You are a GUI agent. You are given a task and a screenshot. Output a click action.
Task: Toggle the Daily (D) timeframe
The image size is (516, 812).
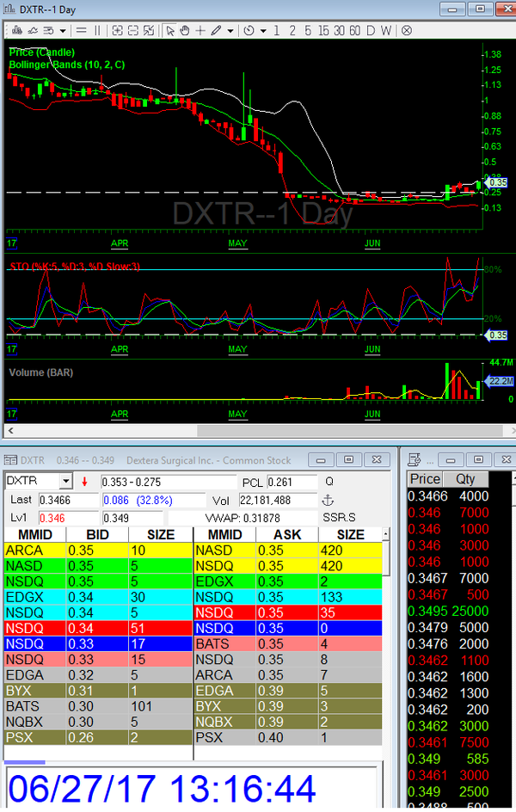(371, 31)
